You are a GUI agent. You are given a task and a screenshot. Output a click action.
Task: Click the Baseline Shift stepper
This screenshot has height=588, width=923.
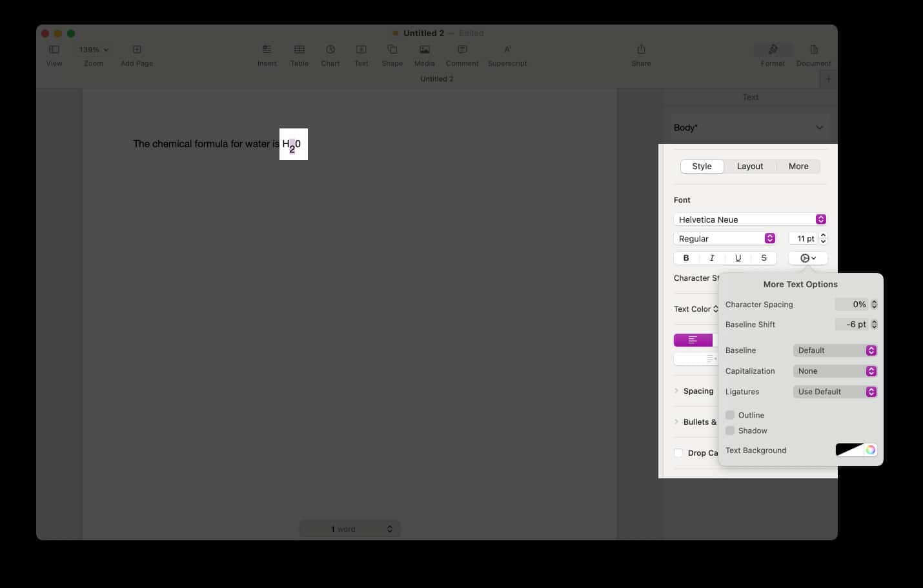click(874, 324)
